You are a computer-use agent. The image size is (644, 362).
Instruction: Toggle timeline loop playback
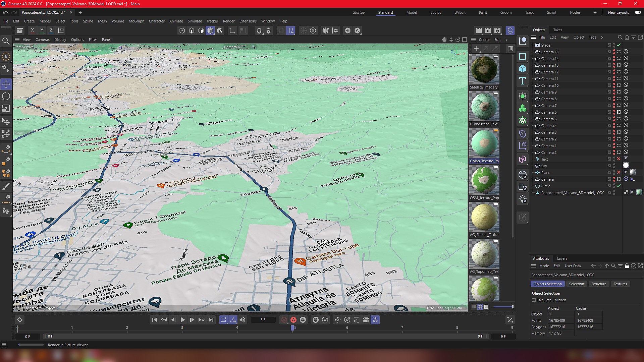(x=224, y=320)
